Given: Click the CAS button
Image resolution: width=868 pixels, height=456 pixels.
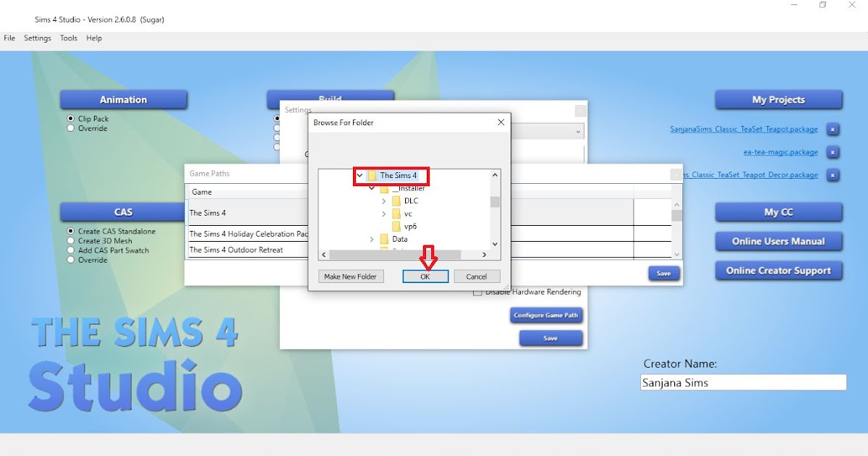Looking at the screenshot, I should tap(124, 212).
